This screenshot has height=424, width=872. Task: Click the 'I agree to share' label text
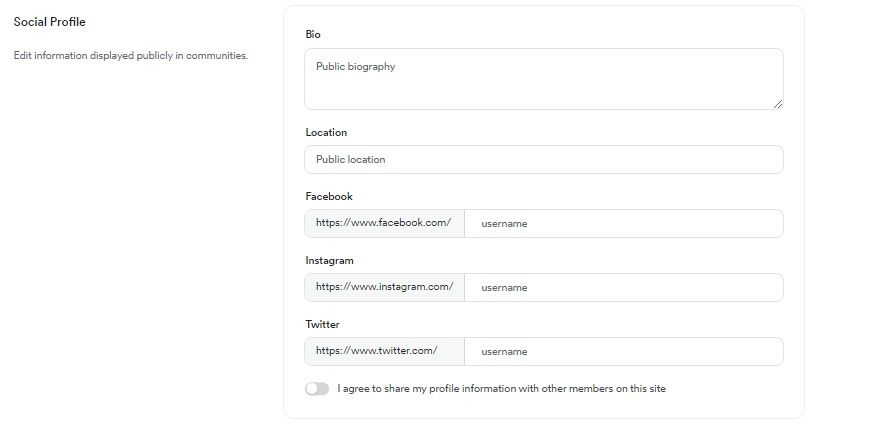coord(501,388)
